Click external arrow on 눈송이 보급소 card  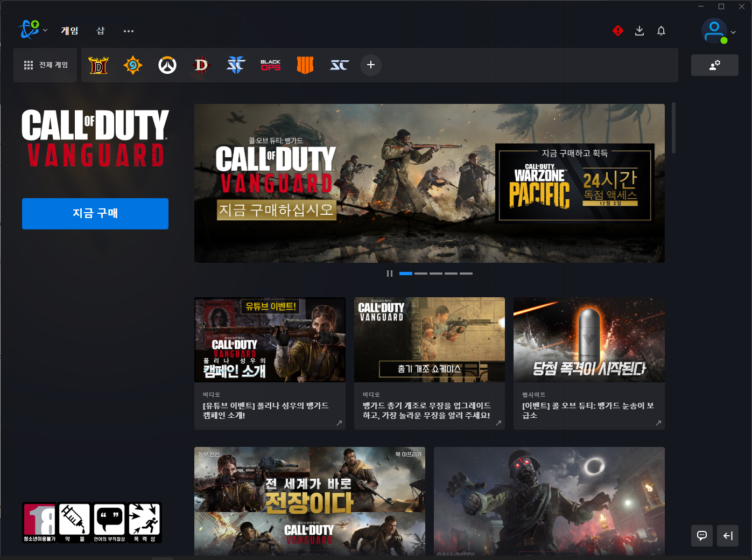coord(658,423)
